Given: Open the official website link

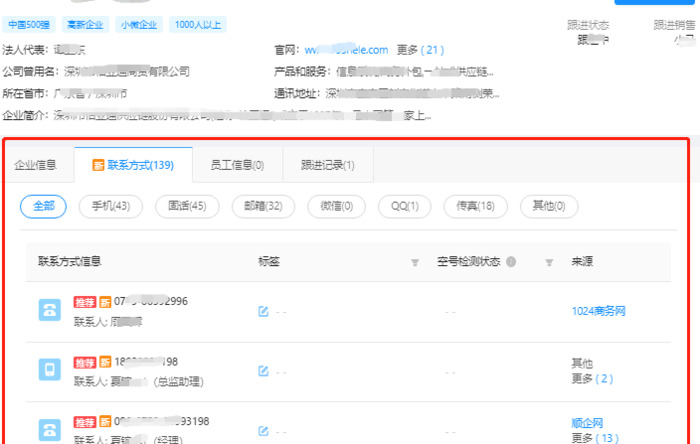Looking at the screenshot, I should 346,50.
